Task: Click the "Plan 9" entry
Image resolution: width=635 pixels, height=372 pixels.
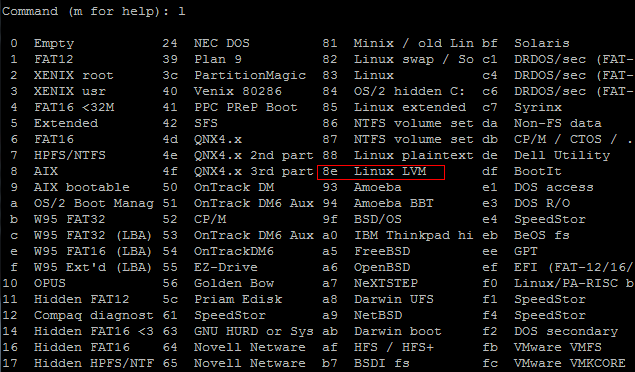Action: (x=218, y=59)
